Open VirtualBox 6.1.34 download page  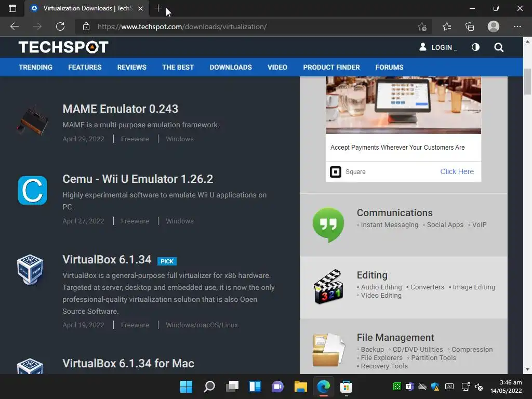click(x=107, y=260)
